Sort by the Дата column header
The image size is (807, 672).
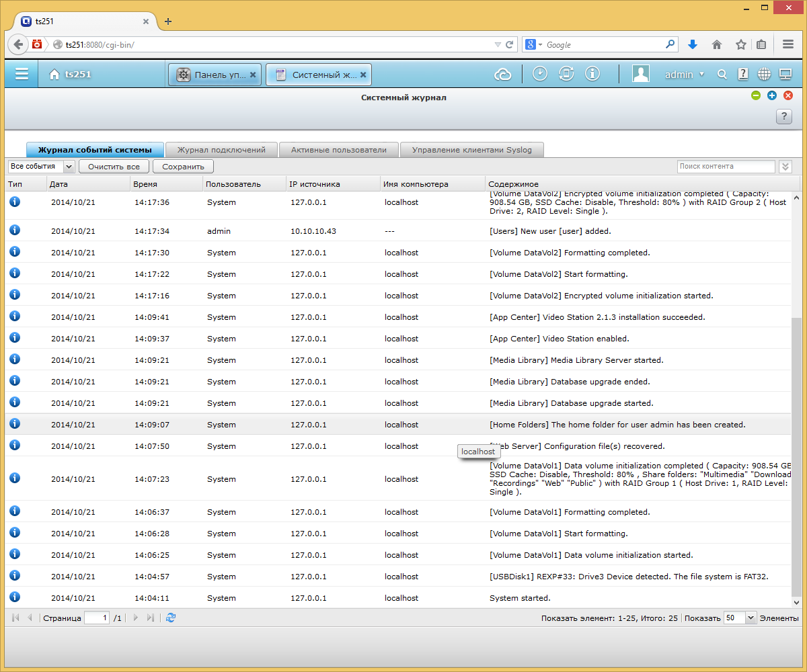(x=88, y=183)
